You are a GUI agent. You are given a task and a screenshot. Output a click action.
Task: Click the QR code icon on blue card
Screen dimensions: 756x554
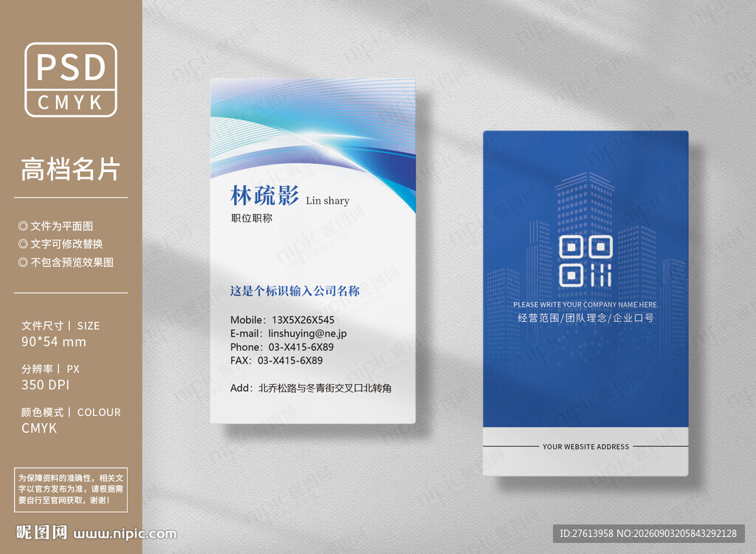585,261
